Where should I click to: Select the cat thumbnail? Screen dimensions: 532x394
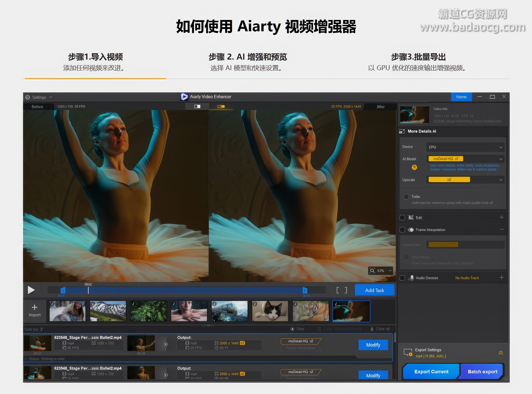click(x=270, y=311)
